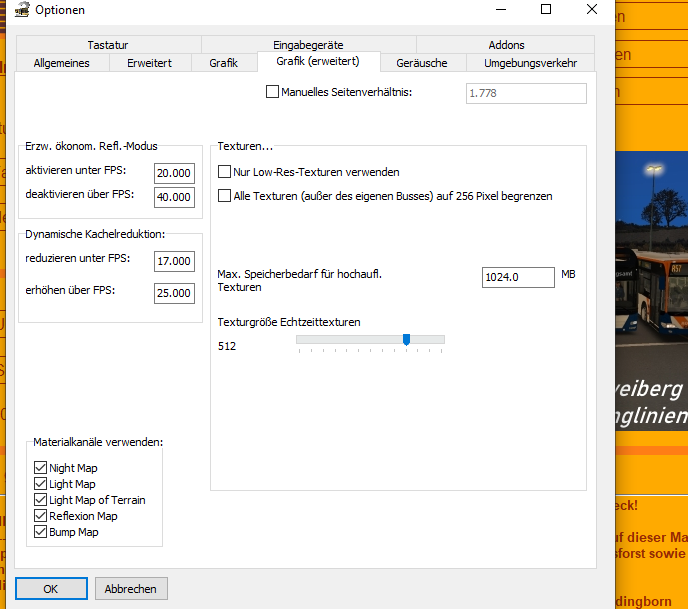Select the Allgemeines tab
688x609 pixels.
pyautogui.click(x=62, y=63)
